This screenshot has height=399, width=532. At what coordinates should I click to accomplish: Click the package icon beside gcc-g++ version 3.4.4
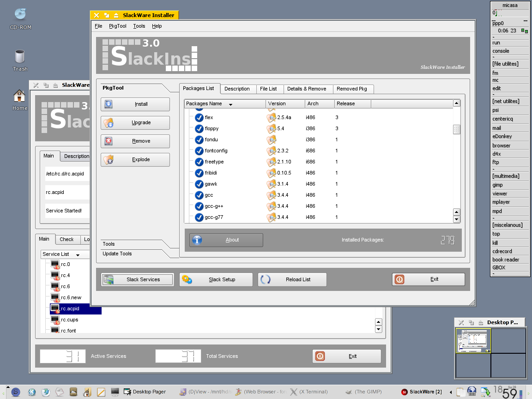click(271, 206)
